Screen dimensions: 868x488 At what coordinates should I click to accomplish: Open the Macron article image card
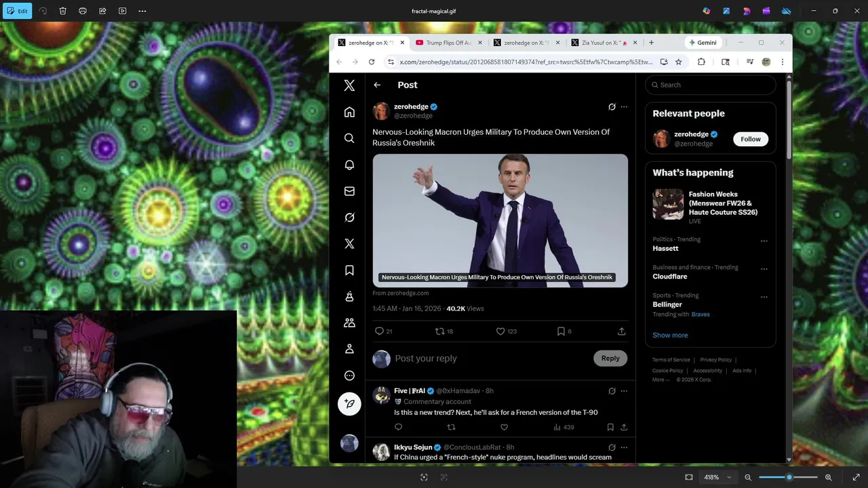[500, 221]
